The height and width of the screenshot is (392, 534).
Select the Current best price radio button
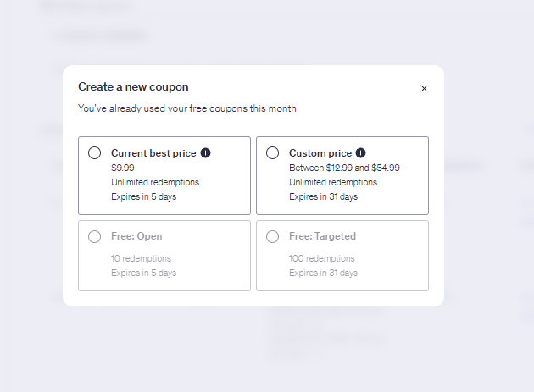point(94,152)
